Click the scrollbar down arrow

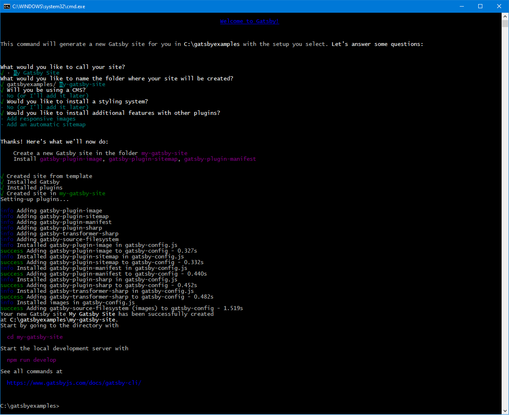tap(505, 411)
